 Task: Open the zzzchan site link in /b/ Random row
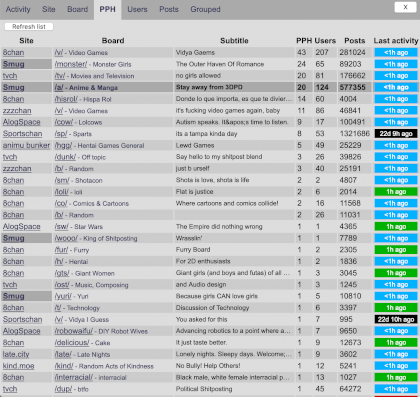point(17,169)
